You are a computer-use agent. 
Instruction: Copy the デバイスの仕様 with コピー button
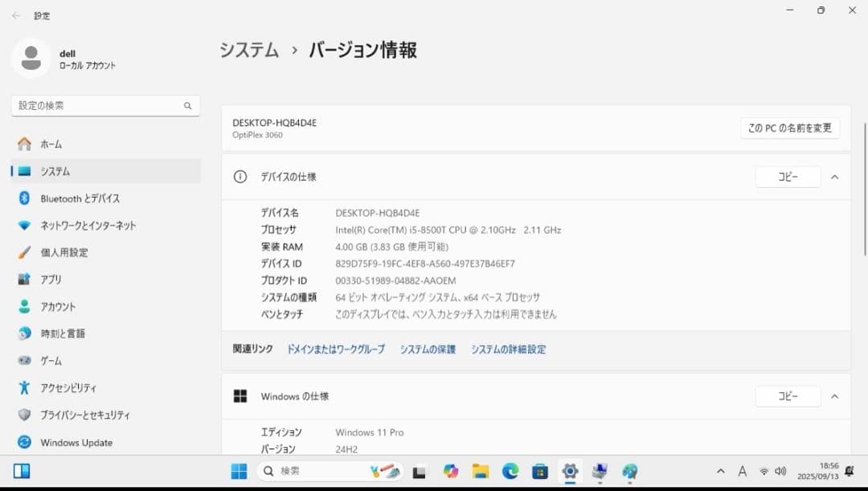point(788,177)
